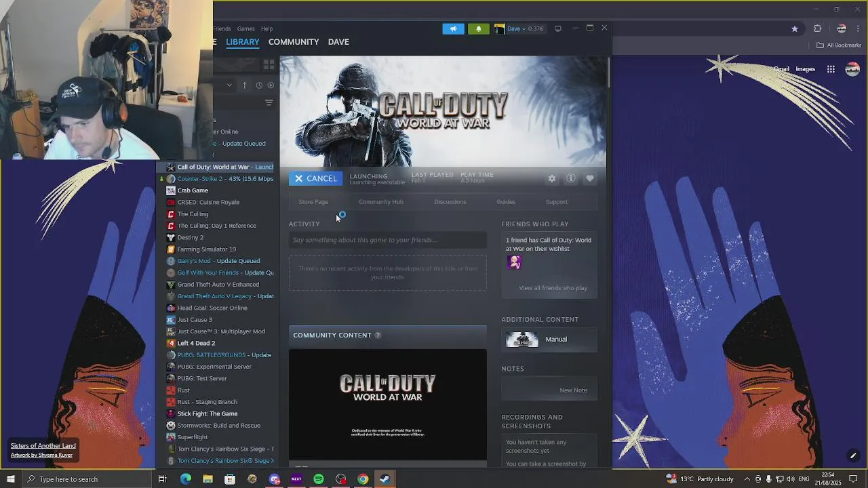Open the Support page link
Viewport: 868px width, 488px height.
(x=557, y=202)
